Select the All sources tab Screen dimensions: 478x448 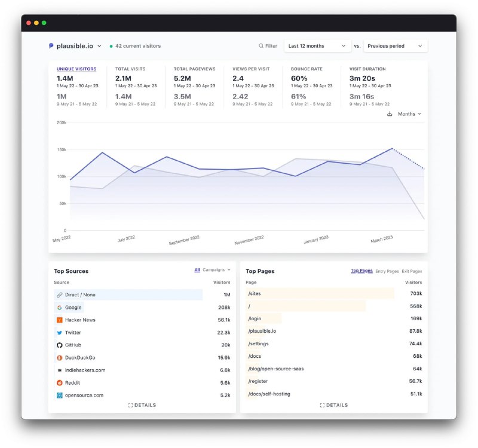coord(197,270)
